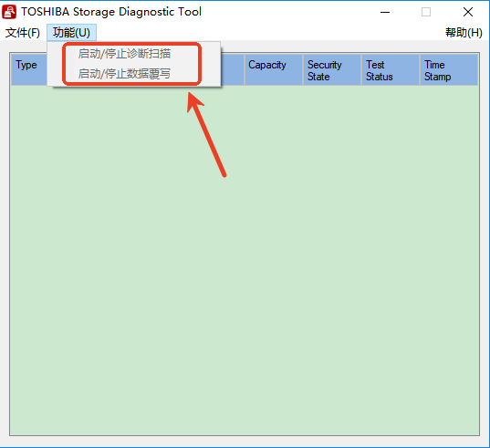Click the Test Status column header
This screenshot has width=490, height=448.
coord(391,69)
